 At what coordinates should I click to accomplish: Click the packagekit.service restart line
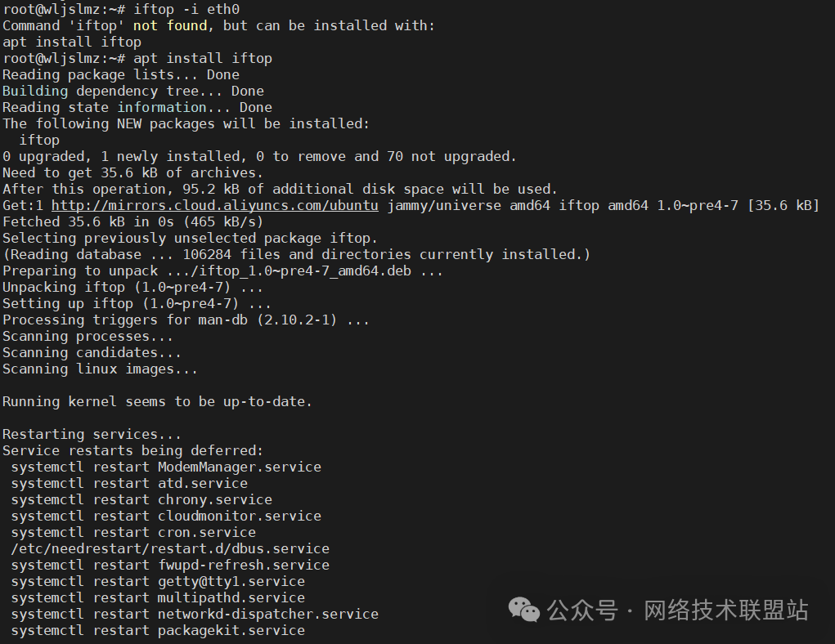[158, 630]
